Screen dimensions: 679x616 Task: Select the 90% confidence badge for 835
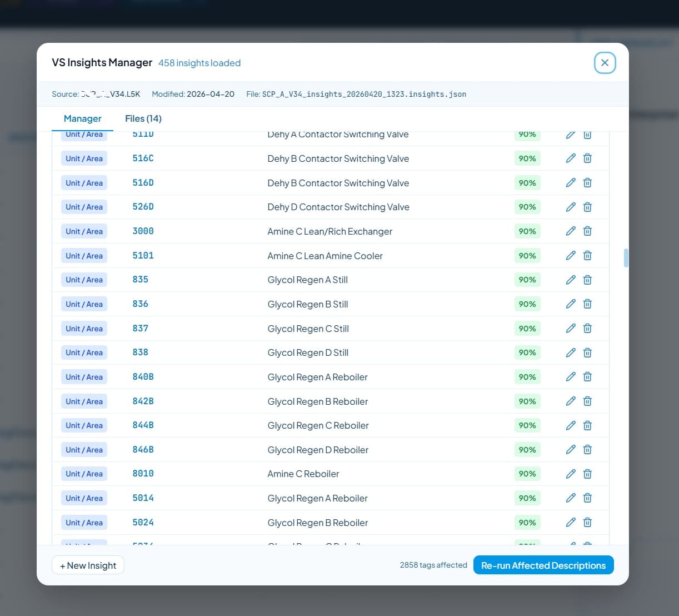527,280
